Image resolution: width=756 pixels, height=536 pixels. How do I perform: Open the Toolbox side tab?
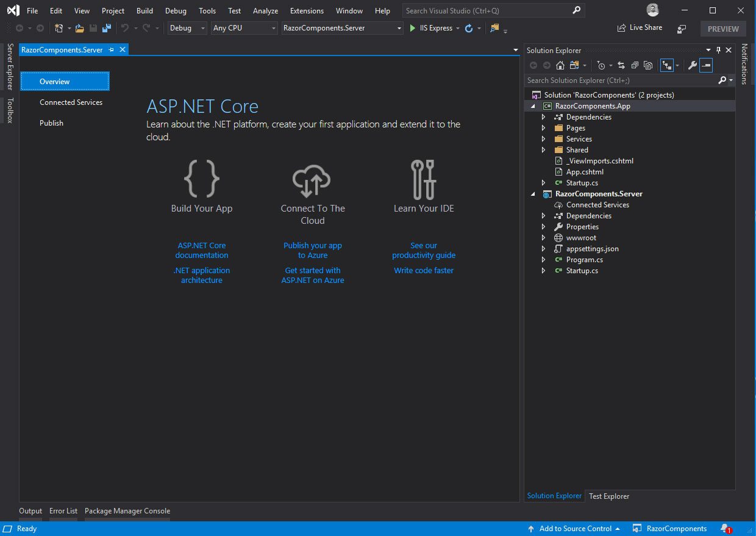click(9, 110)
